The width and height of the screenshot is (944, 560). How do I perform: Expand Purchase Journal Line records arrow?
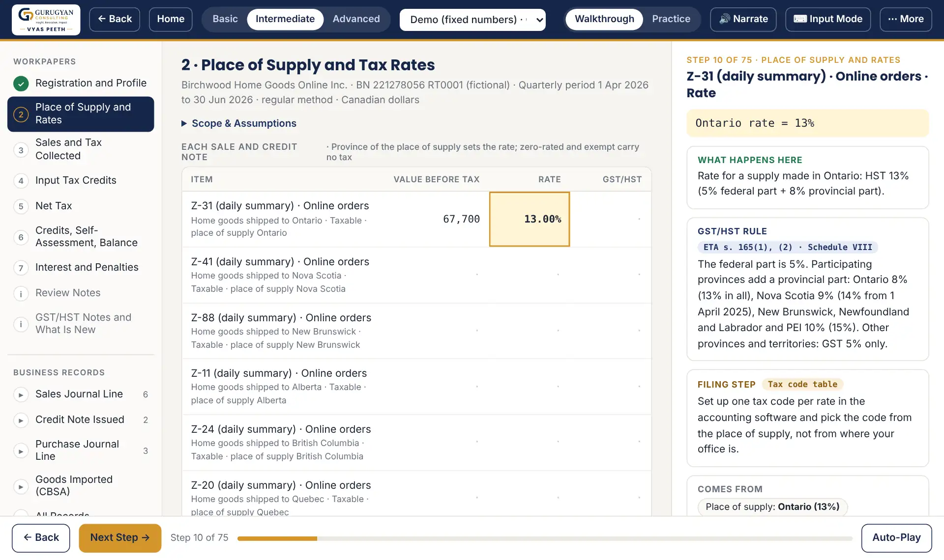(x=21, y=451)
